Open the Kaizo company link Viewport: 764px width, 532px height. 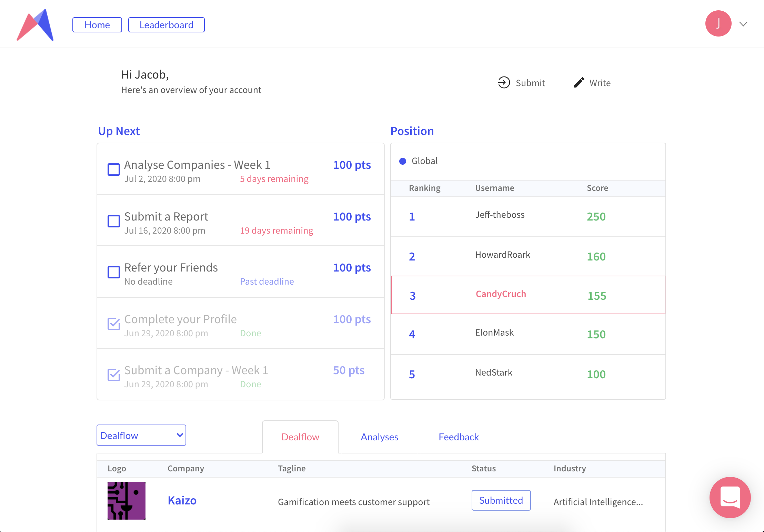pyautogui.click(x=182, y=500)
